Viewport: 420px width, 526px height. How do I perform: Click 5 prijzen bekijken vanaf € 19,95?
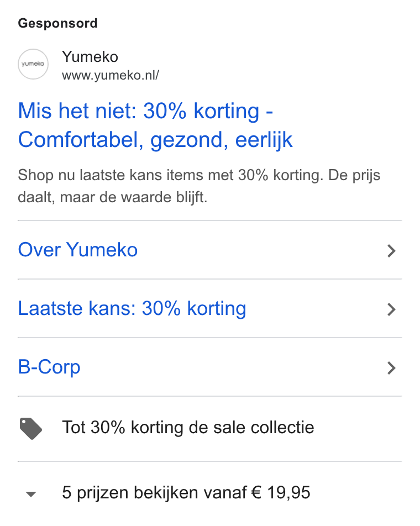click(186, 493)
